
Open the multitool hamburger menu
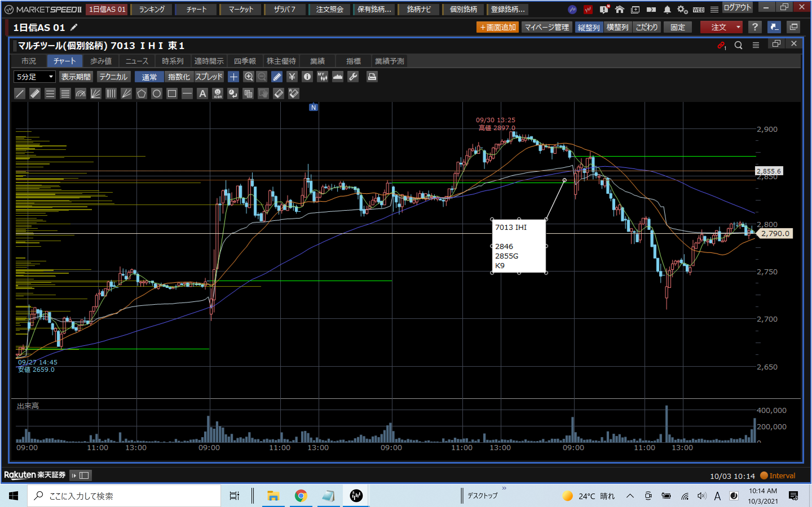(756, 45)
